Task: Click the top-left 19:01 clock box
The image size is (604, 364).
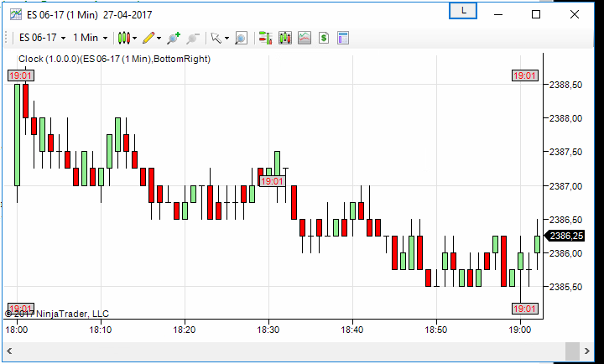Action: (x=21, y=75)
